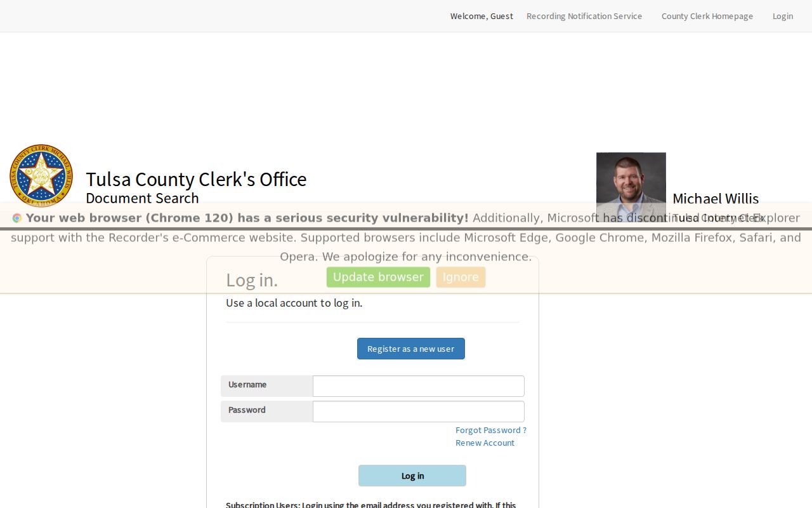Viewport: 812px width, 508px height.
Task: Click the Welcome, Guest text
Action: point(481,16)
